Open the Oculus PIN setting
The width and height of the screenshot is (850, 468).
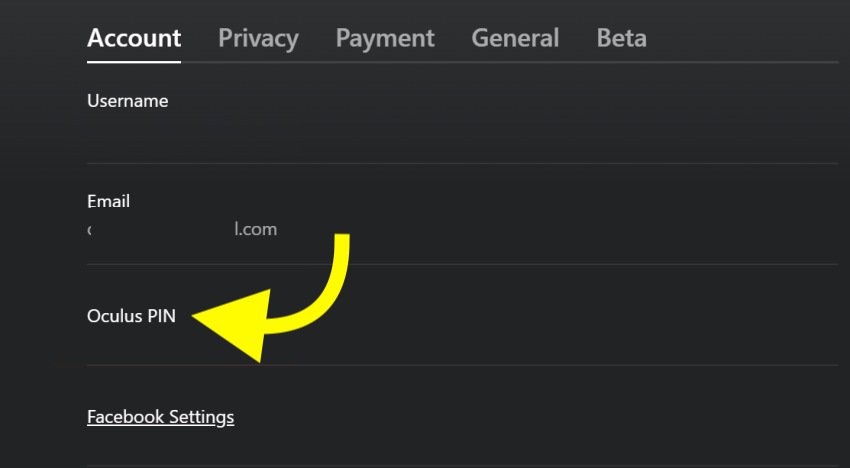click(131, 316)
